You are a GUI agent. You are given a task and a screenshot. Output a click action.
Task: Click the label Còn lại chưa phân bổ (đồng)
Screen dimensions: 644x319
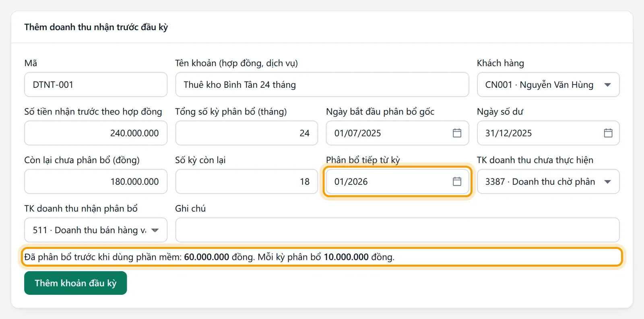pyautogui.click(x=82, y=160)
